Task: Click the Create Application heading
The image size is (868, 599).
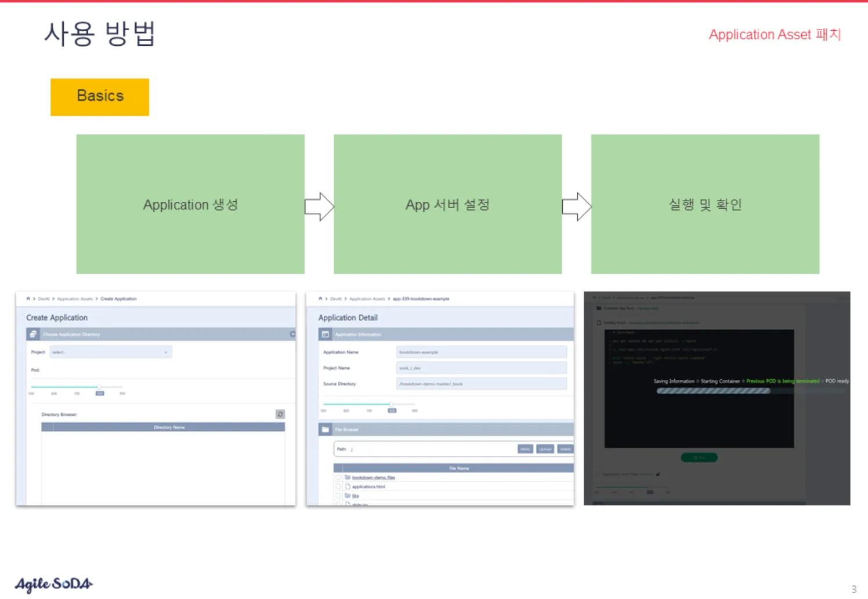Action: pyautogui.click(x=57, y=318)
